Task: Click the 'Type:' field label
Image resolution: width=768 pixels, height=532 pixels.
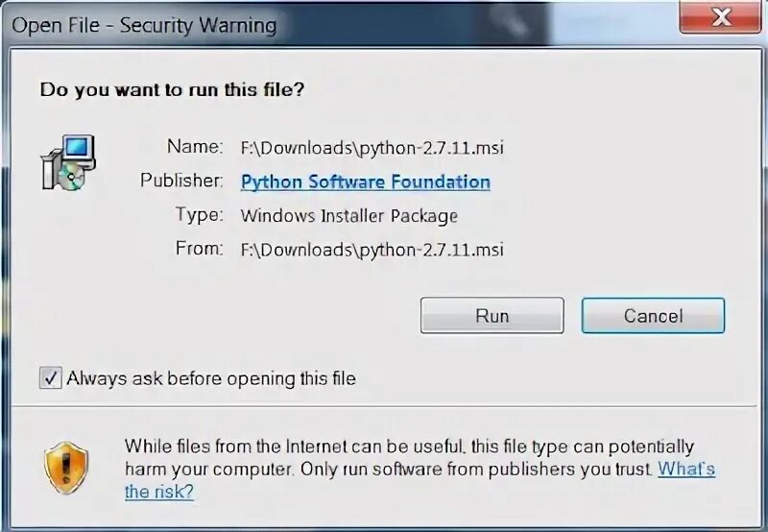Action: (199, 214)
